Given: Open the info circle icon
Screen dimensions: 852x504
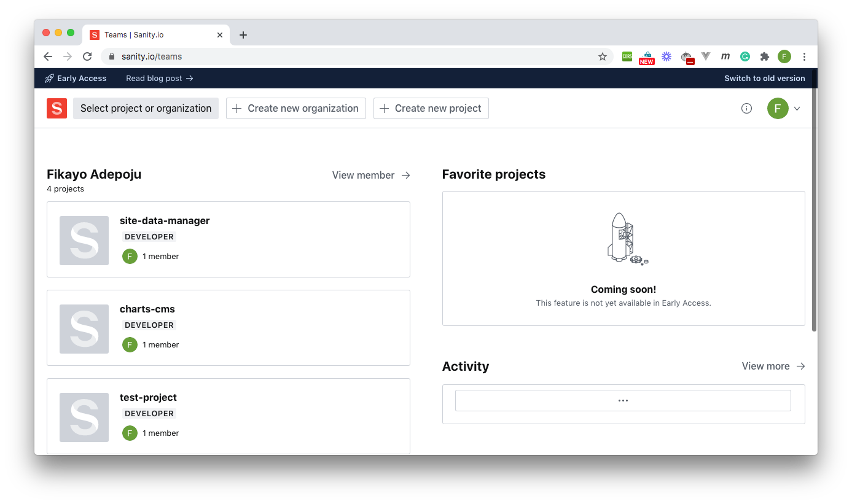Looking at the screenshot, I should (746, 109).
